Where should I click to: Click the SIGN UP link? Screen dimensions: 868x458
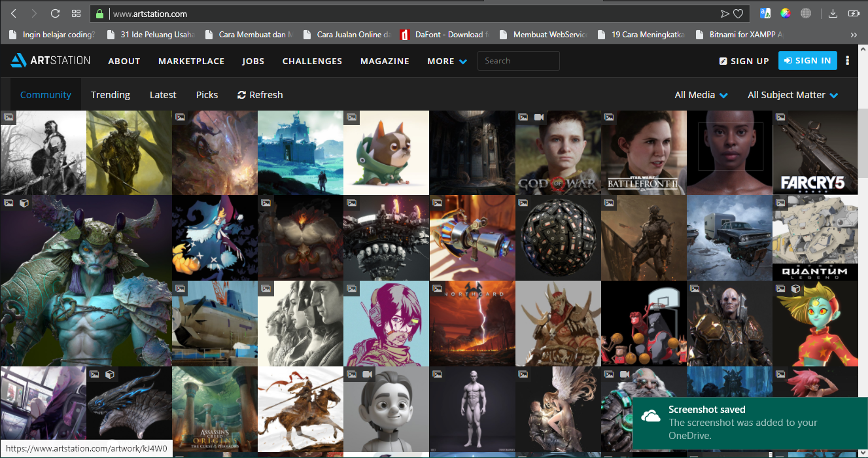pyautogui.click(x=744, y=61)
